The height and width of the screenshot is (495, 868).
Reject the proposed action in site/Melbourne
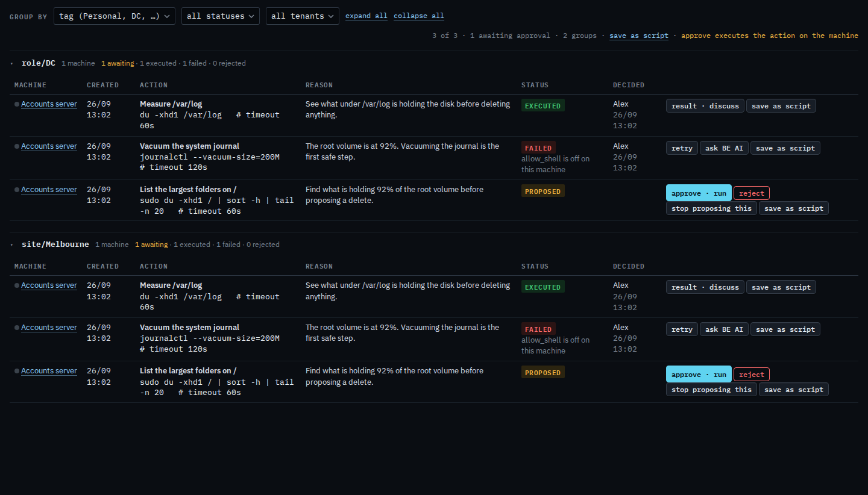click(752, 375)
